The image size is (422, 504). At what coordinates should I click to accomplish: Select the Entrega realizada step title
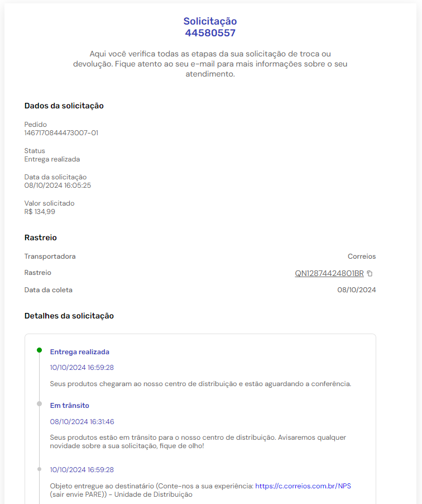(80, 352)
